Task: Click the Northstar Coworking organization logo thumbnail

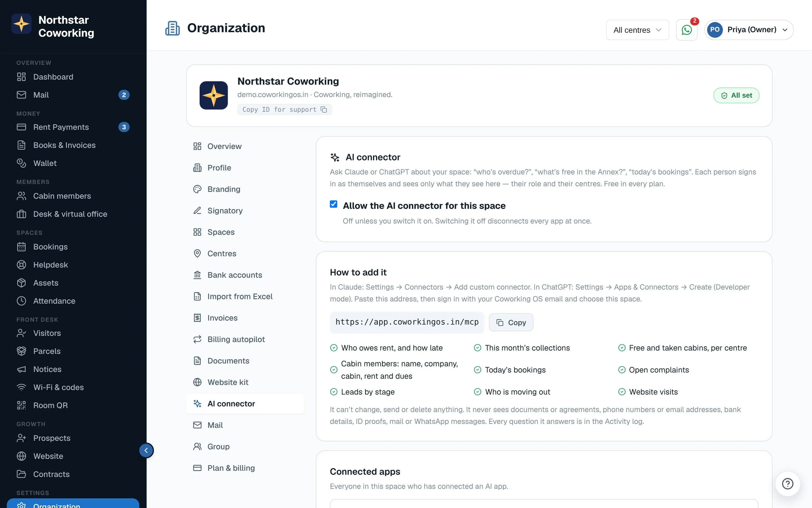Action: (x=214, y=95)
